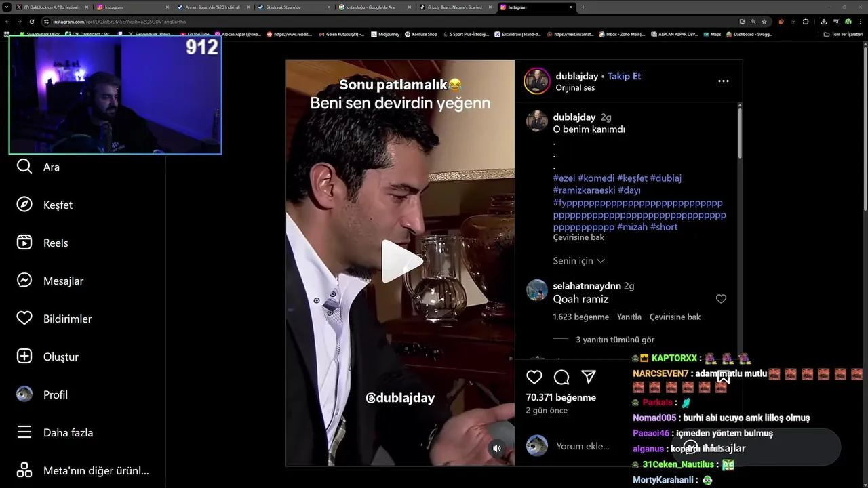Open Gelen Kutusu Gmail bookmark
The image size is (868, 488).
click(340, 34)
